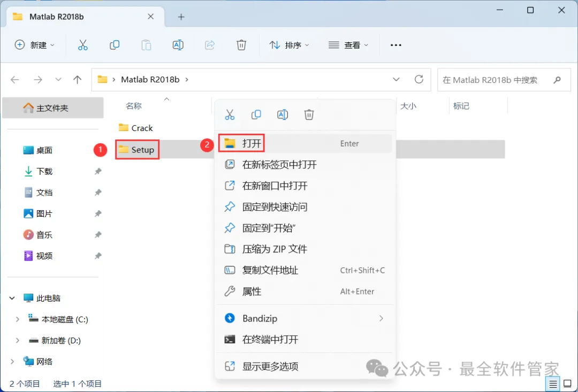Screen dimensions: 578x392
Task: Choose 属性 from context menu
Action: (305, 291)
